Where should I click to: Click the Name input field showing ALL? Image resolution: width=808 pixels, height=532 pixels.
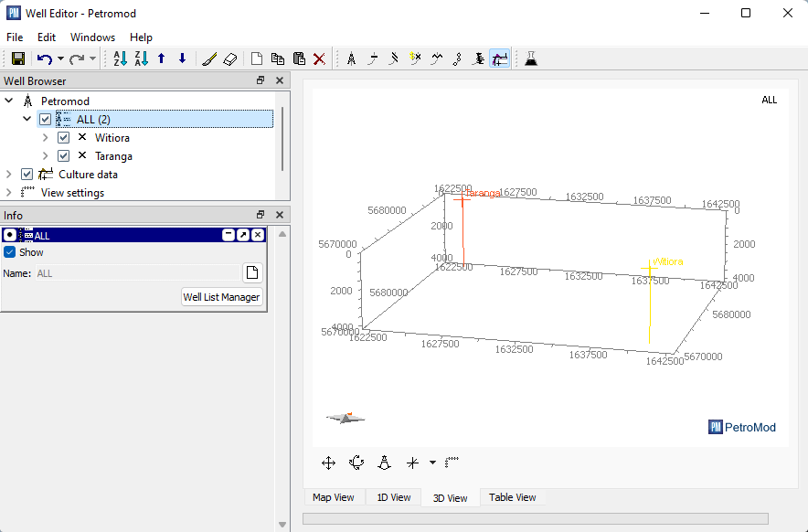pos(135,273)
